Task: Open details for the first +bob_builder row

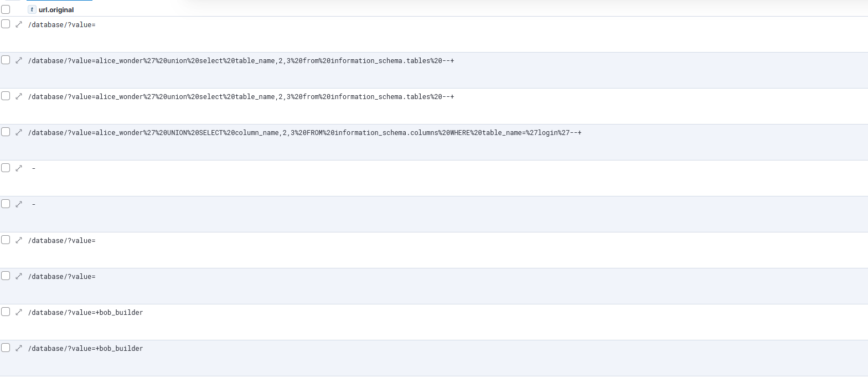Action: pos(19,312)
